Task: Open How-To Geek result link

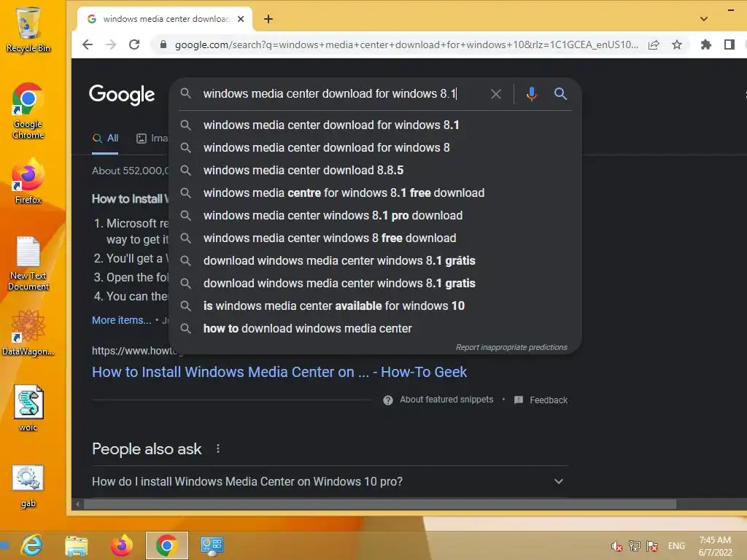Action: tap(279, 372)
